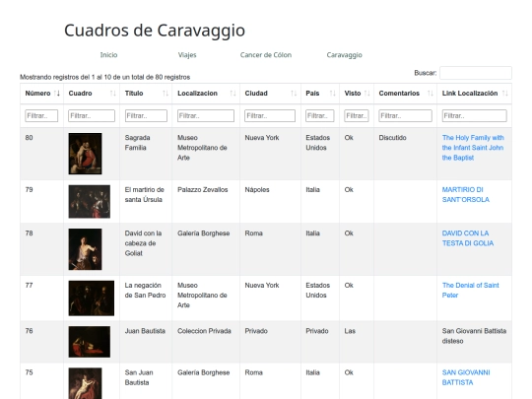Click the Cuadro filter field

point(92,115)
